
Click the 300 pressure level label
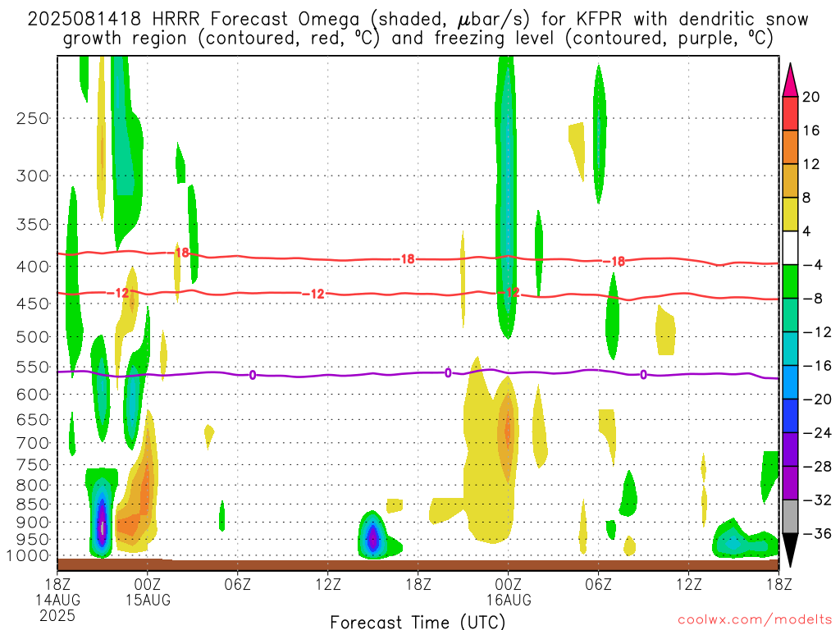(33, 176)
